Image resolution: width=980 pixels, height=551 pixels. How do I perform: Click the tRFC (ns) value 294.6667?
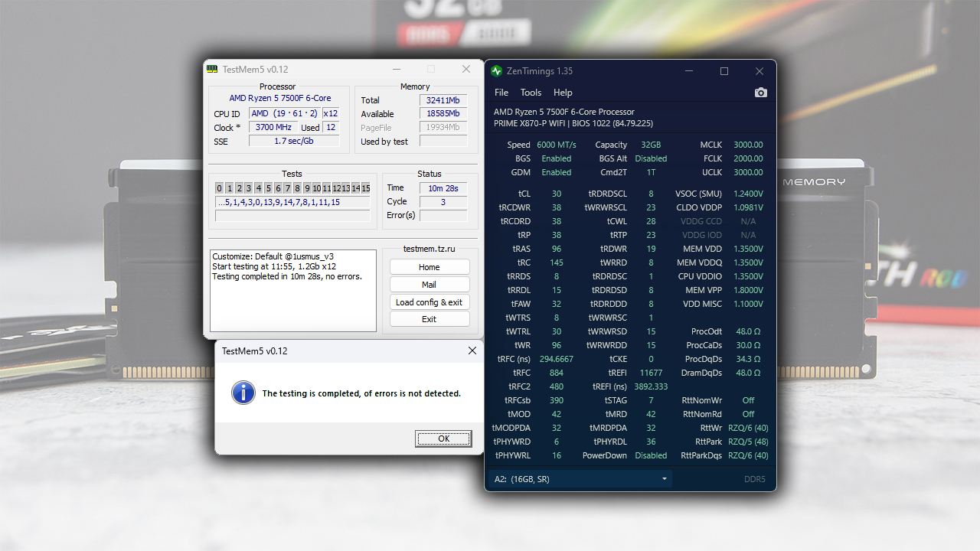point(557,359)
